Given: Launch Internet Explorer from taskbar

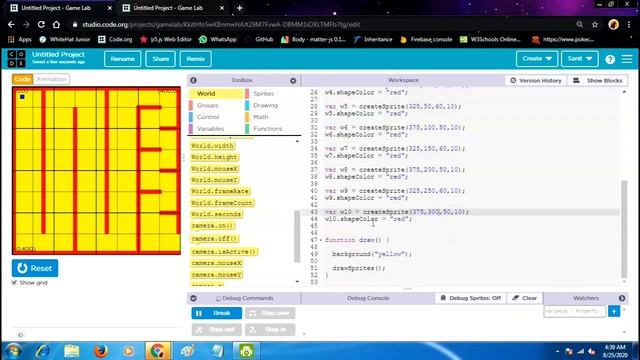Looking at the screenshot, I should (x=42, y=351).
